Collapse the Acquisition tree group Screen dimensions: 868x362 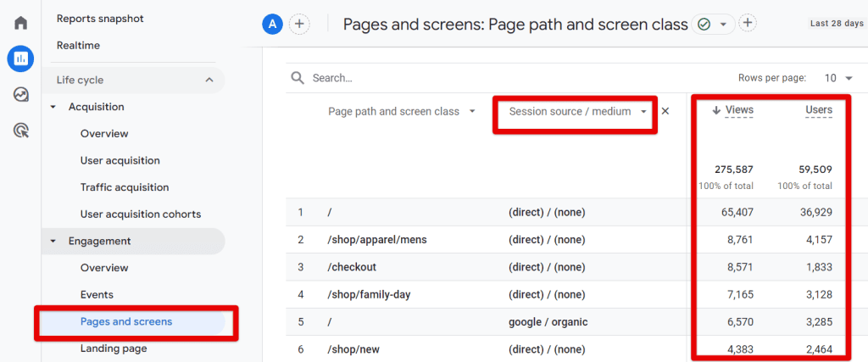(53, 107)
